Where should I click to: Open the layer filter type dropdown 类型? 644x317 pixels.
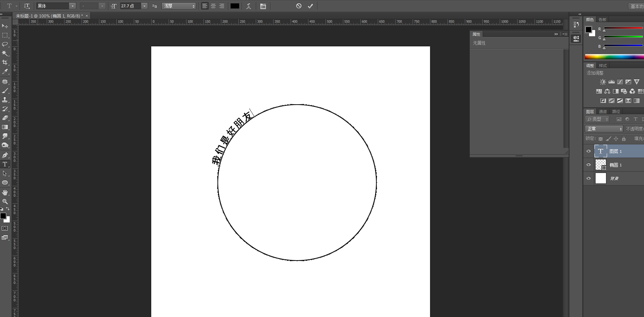(x=597, y=119)
